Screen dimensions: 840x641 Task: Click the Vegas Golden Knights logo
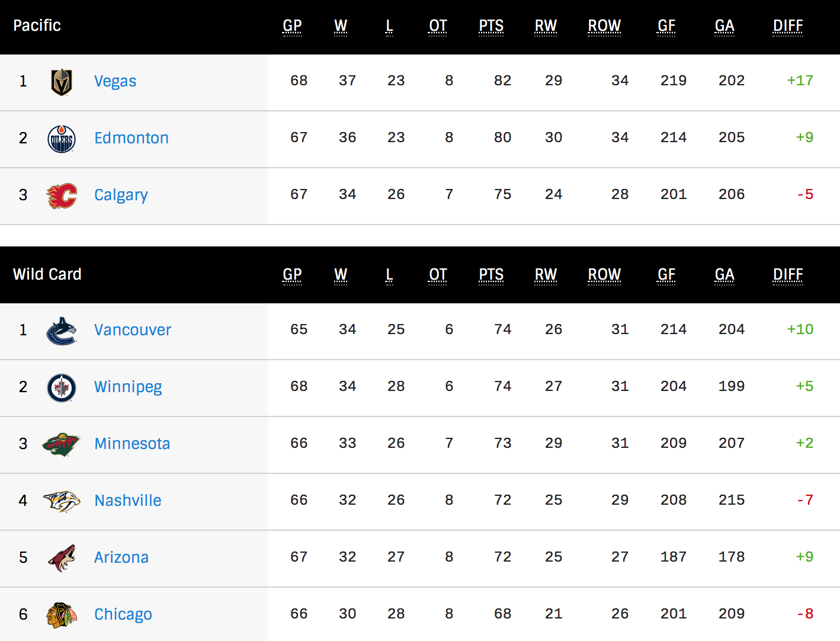pos(62,82)
